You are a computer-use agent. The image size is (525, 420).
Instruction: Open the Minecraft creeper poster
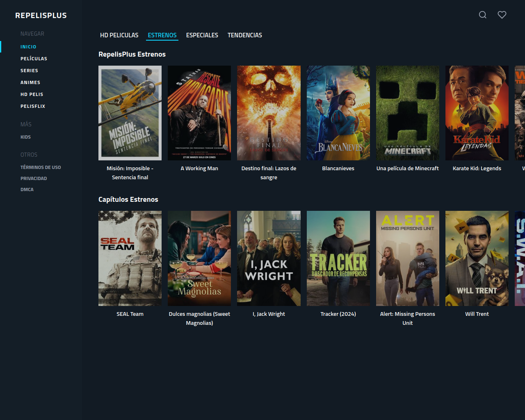[x=408, y=113]
